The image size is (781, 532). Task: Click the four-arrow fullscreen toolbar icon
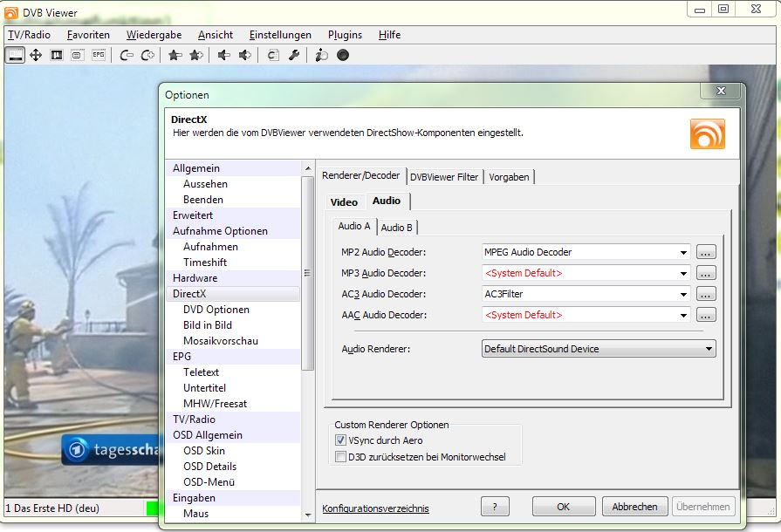(x=36, y=55)
